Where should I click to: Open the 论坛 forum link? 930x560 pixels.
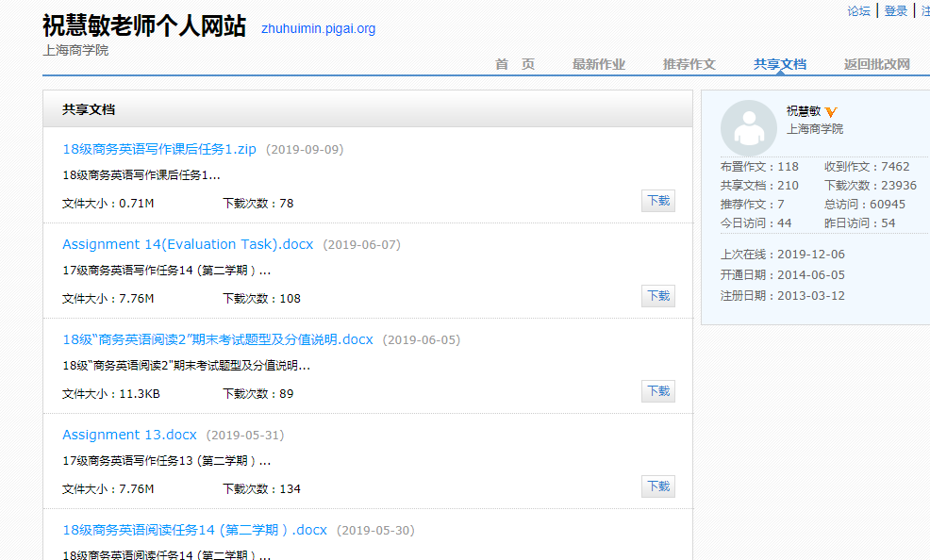tap(858, 11)
